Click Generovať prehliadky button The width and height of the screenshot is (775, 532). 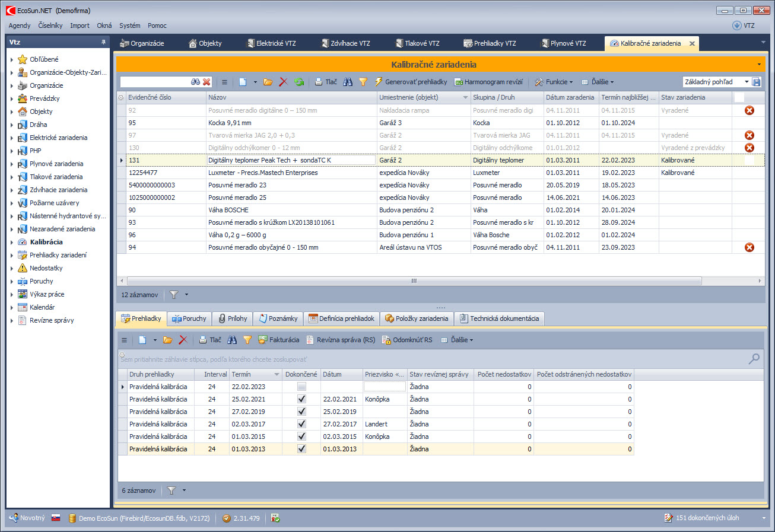[411, 82]
